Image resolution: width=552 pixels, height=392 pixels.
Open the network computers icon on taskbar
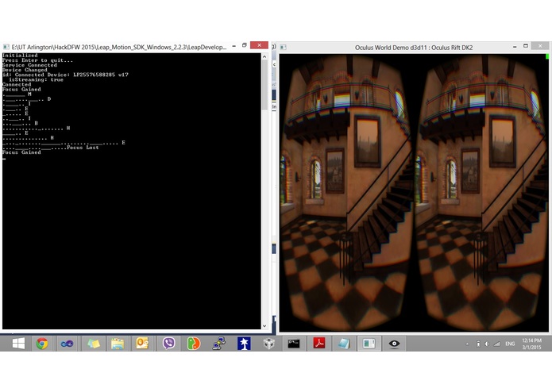click(x=218, y=343)
